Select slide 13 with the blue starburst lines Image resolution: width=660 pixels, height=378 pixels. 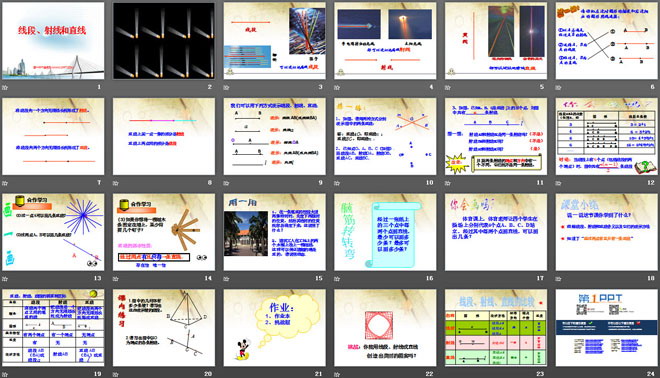coord(53,232)
